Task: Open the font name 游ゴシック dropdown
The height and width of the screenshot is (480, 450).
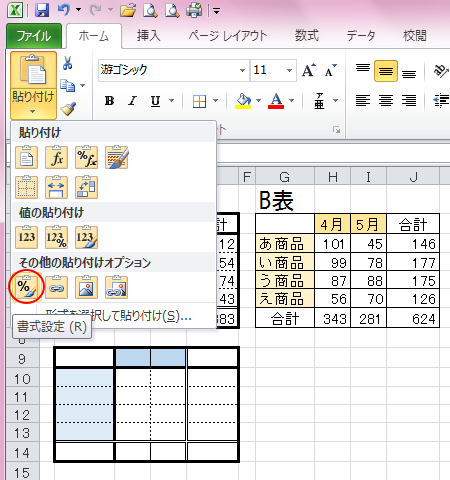Action: tap(242, 70)
